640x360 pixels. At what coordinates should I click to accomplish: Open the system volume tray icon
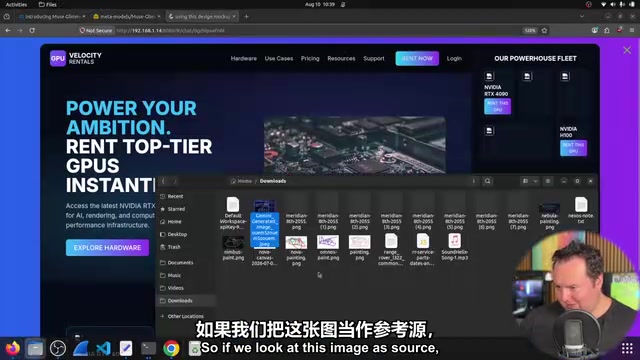[x=613, y=4]
